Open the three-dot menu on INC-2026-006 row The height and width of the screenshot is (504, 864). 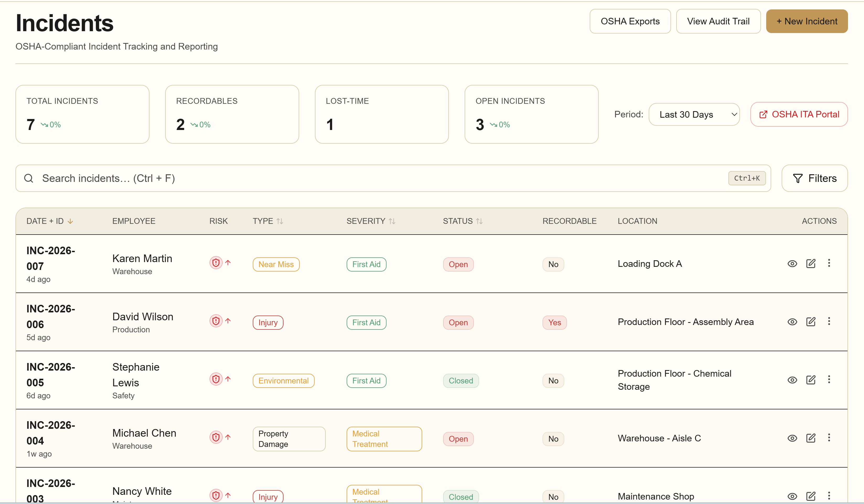click(829, 321)
